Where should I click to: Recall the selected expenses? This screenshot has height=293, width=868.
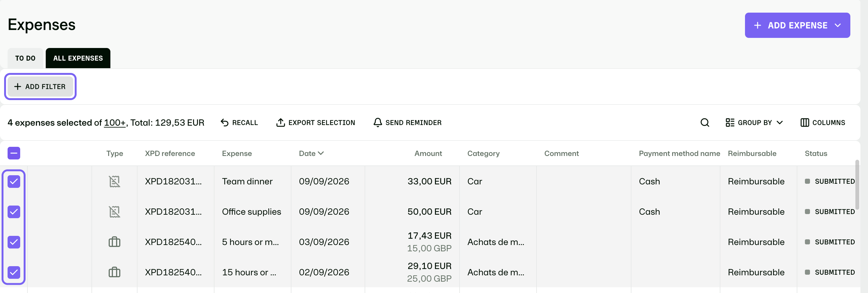coord(239,123)
